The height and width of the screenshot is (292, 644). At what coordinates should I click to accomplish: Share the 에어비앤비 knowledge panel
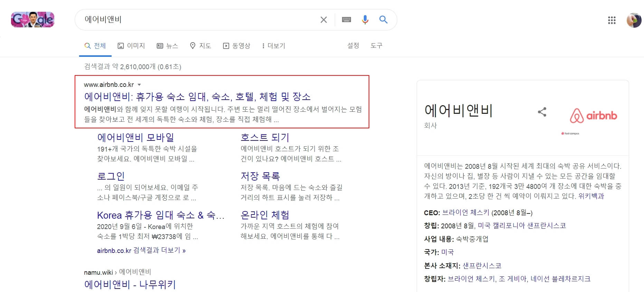(x=542, y=112)
